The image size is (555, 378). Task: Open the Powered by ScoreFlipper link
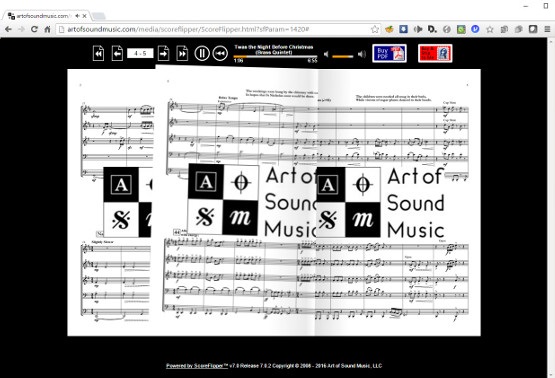click(197, 366)
